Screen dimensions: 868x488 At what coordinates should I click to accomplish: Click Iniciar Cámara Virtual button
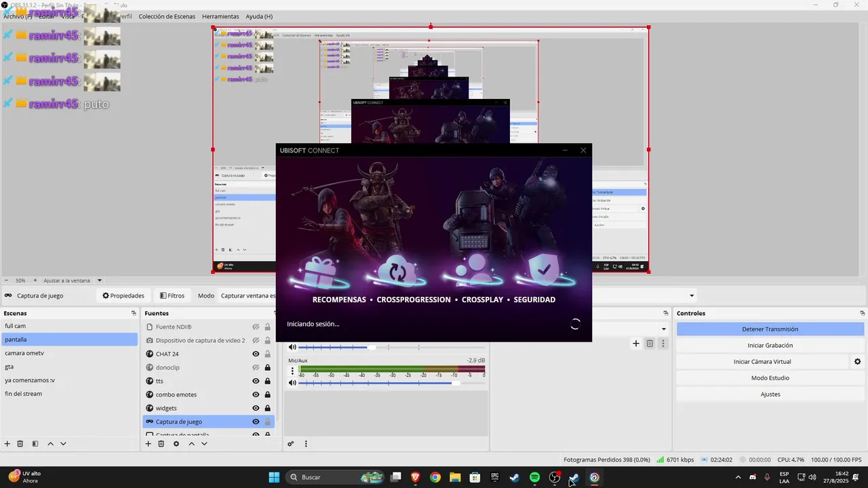point(762,361)
